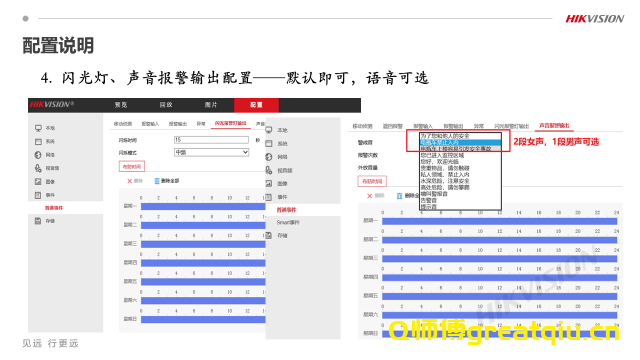Expand the 闪烁模式 dropdown showing 中频
640x360 pixels.
[x=211, y=152]
